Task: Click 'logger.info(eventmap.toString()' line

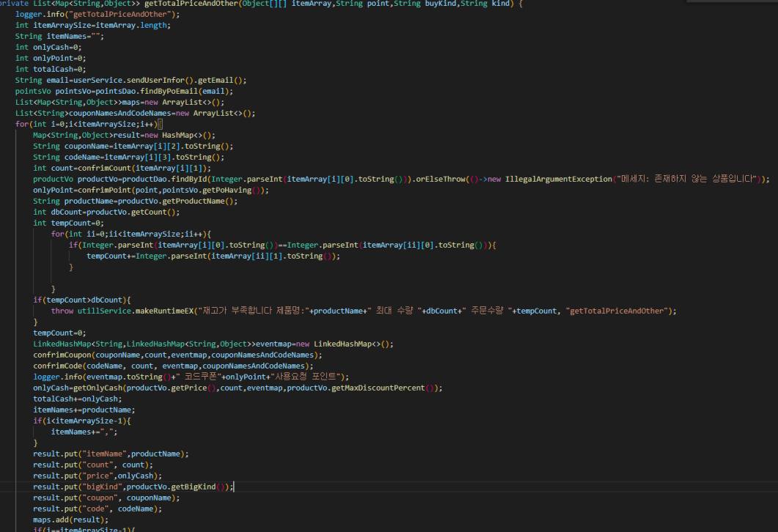Action: click(191, 377)
